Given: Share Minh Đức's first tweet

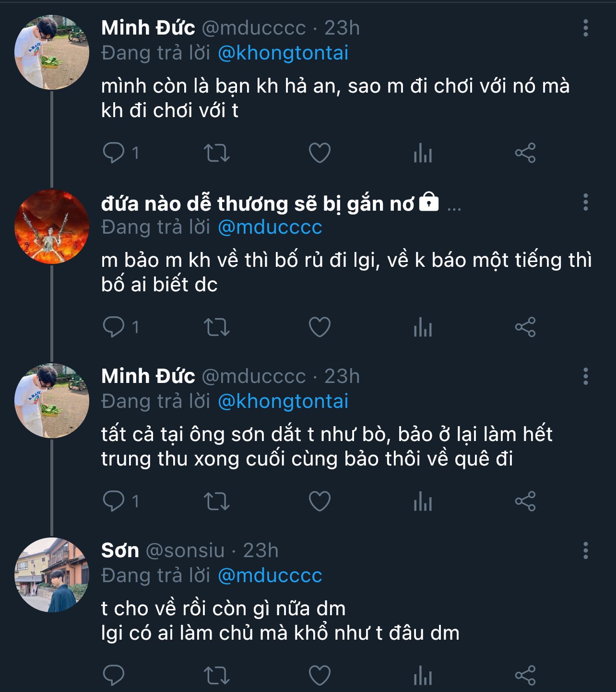Looking at the screenshot, I should point(525,153).
